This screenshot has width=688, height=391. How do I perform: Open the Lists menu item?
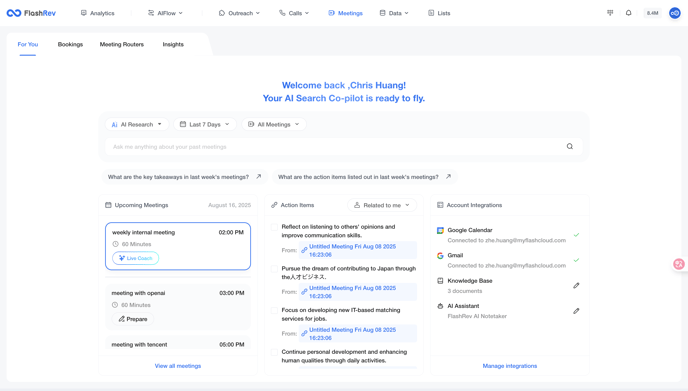[x=439, y=13]
